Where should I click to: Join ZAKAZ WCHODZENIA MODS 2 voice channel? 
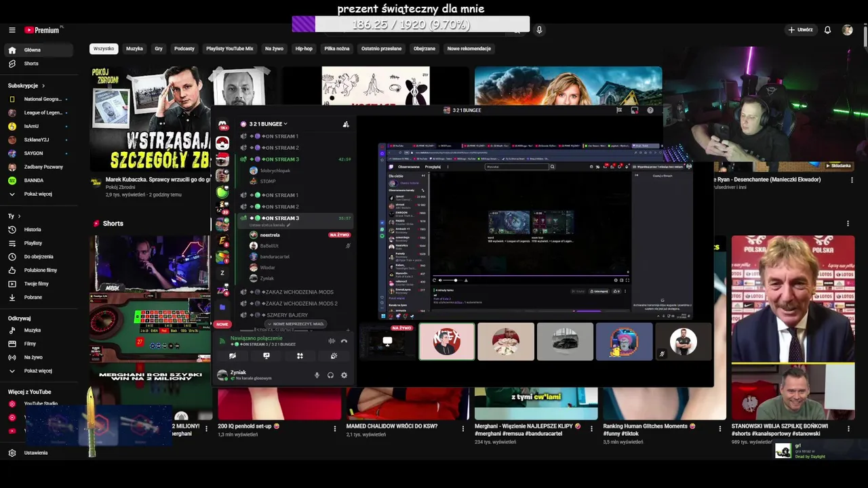click(x=296, y=304)
